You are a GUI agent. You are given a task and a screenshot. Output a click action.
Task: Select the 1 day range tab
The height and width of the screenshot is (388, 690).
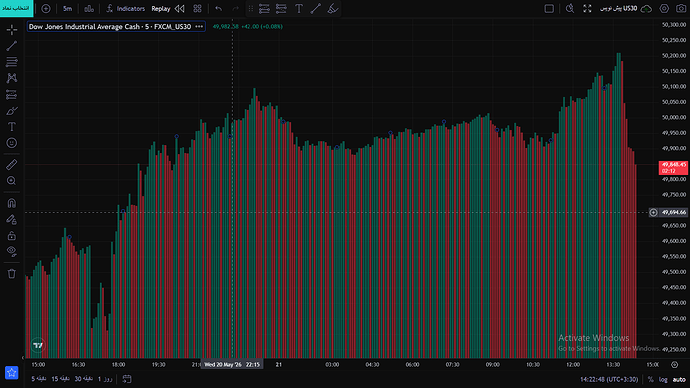[x=105, y=379]
